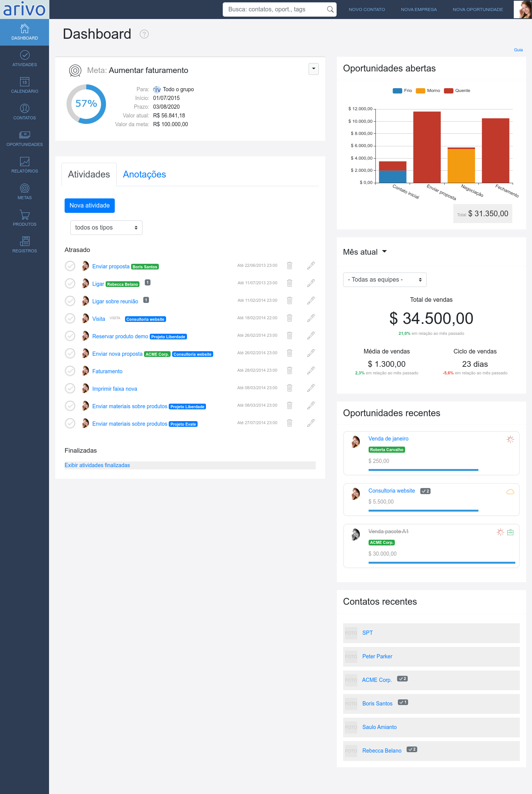532x794 pixels.
Task: Mark Enviar proposta activity as done
Action: pyautogui.click(x=70, y=266)
